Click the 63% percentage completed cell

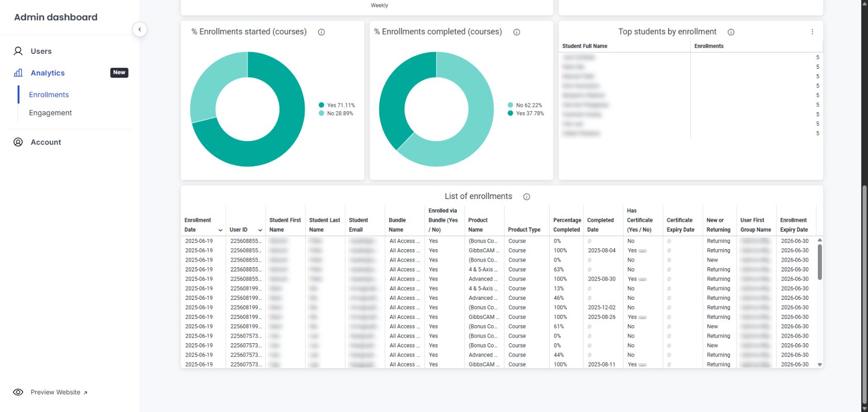[x=559, y=270]
